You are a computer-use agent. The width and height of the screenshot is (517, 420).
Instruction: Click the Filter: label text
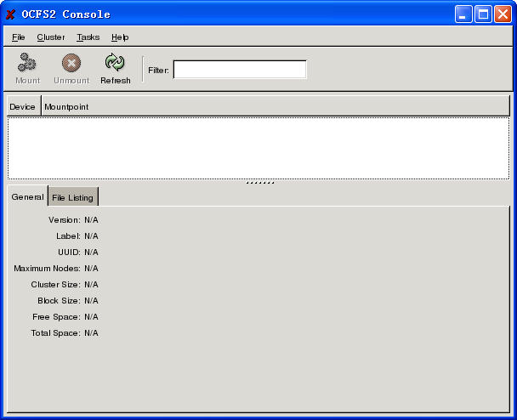(158, 71)
